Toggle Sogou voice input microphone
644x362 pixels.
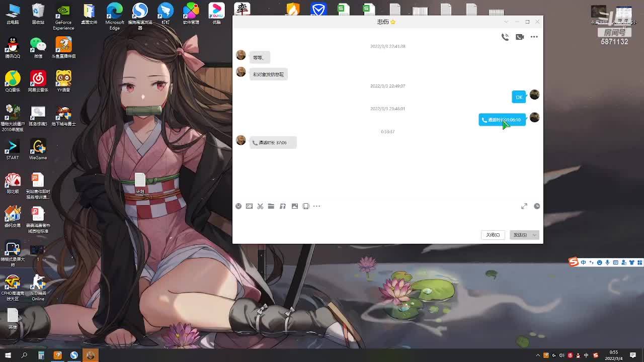tap(607, 262)
